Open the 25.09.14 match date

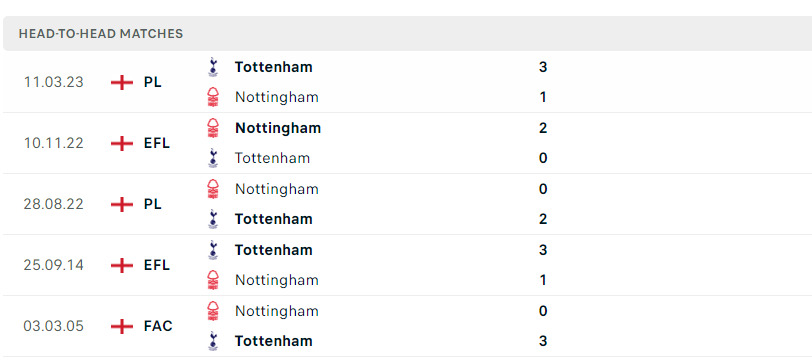pyautogui.click(x=53, y=265)
